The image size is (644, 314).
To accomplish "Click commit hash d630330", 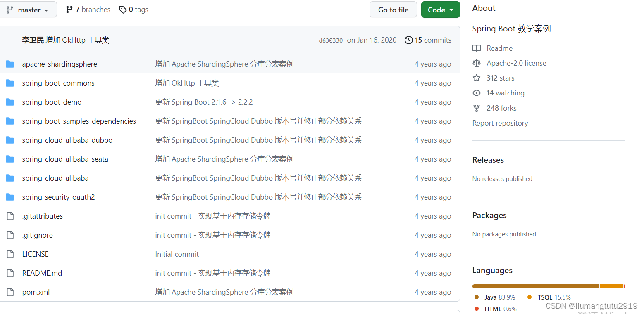I will tap(331, 40).
